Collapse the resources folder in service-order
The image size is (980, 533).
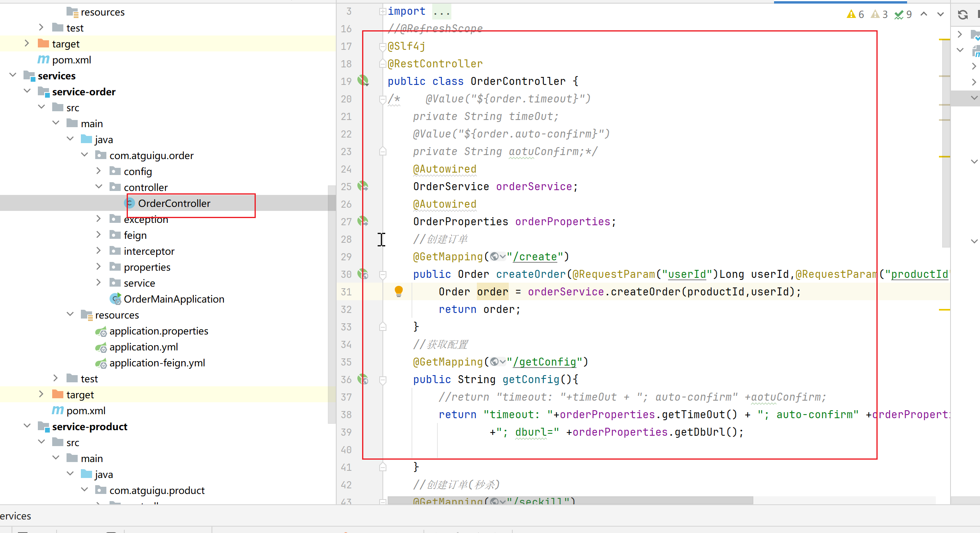tap(70, 315)
